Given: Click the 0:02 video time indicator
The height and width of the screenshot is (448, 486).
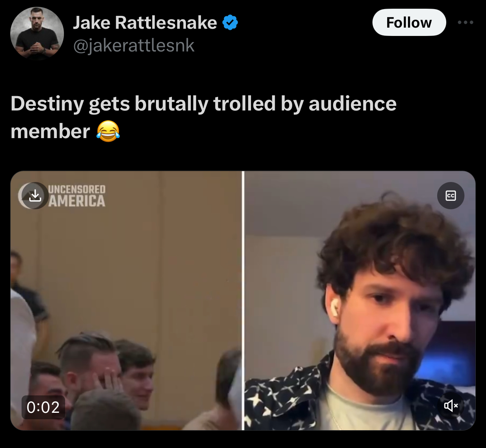Looking at the screenshot, I should pos(43,408).
